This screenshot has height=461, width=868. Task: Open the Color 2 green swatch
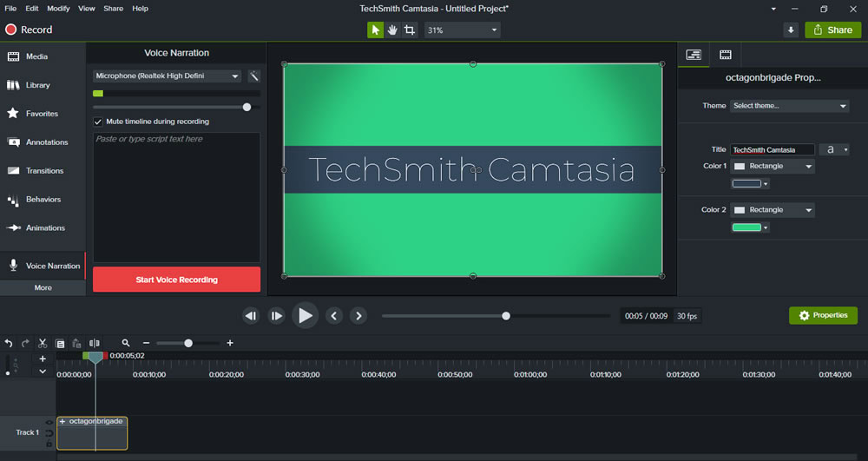click(750, 227)
